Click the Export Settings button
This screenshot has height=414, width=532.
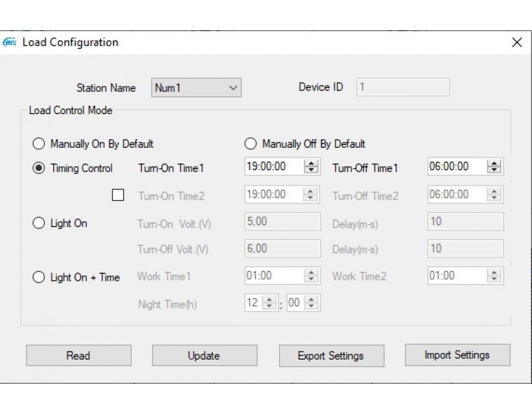(331, 355)
